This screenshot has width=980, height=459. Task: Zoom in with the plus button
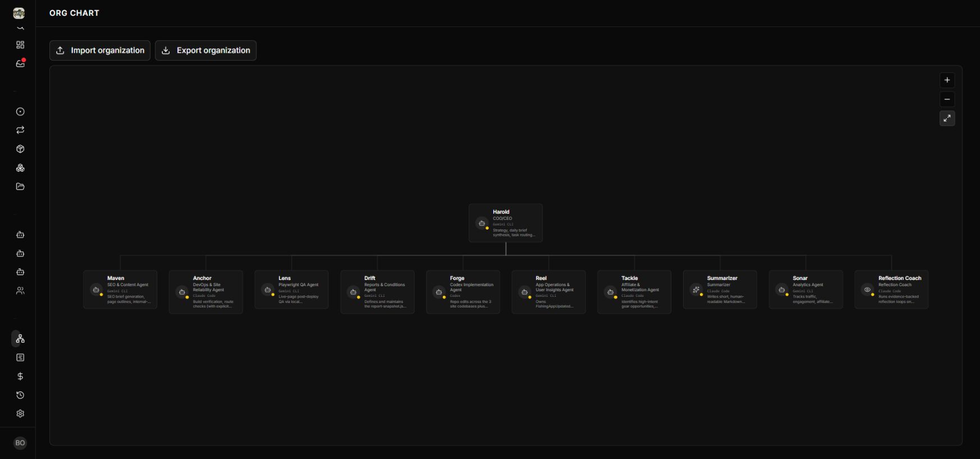pyautogui.click(x=947, y=80)
